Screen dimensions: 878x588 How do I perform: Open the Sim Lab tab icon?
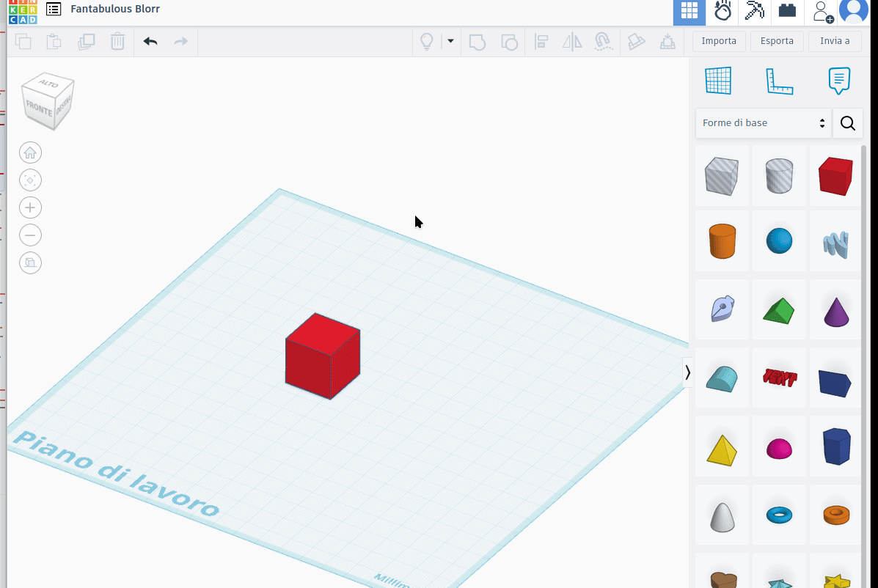(722, 12)
